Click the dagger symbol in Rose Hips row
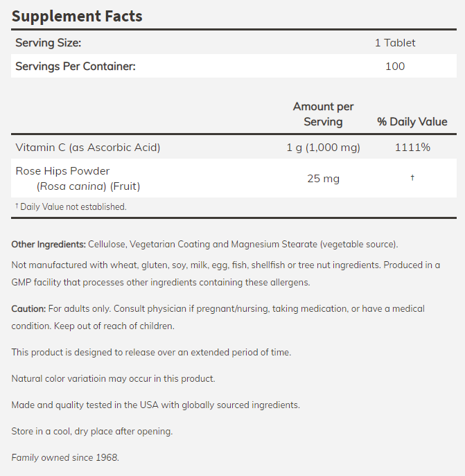465x476 pixels. 412,178
